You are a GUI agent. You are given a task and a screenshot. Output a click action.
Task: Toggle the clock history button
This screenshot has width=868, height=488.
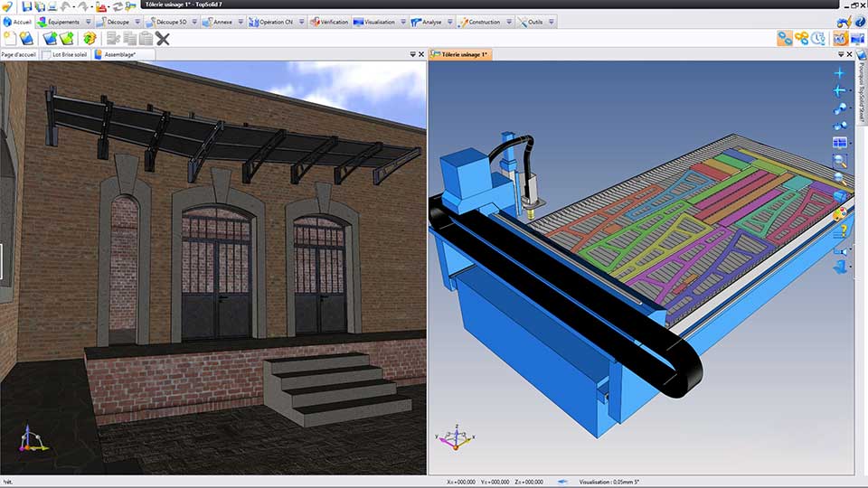(x=818, y=38)
